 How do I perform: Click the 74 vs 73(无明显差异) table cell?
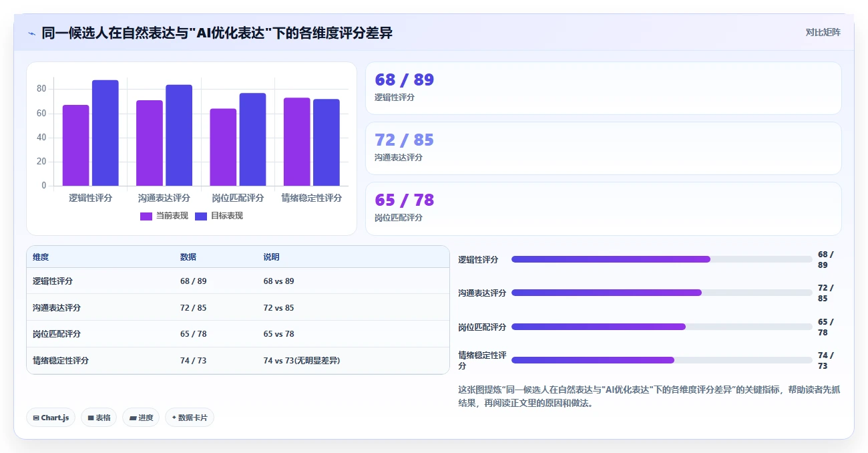pos(302,361)
